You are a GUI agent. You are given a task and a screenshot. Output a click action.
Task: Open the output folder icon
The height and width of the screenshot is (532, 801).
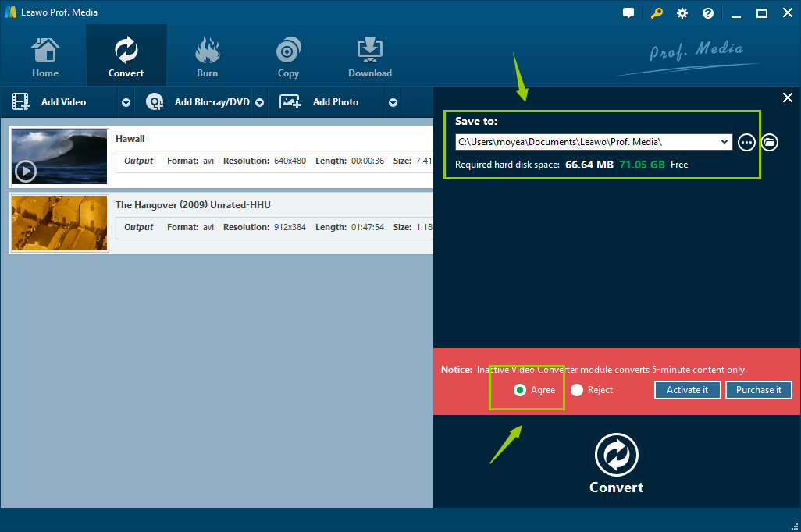click(769, 143)
